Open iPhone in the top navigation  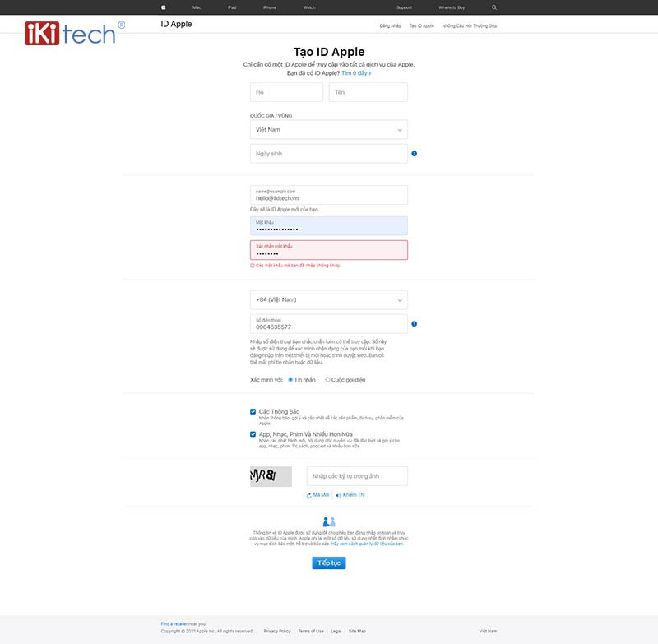(270, 7)
